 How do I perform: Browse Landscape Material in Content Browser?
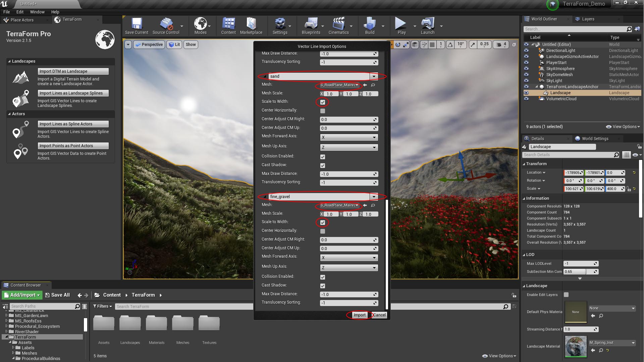tap(601, 350)
